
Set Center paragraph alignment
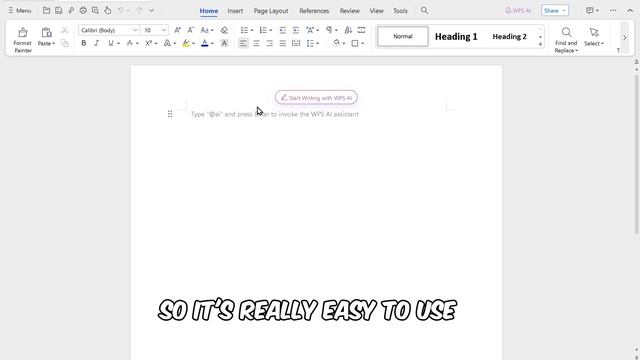[x=256, y=43]
